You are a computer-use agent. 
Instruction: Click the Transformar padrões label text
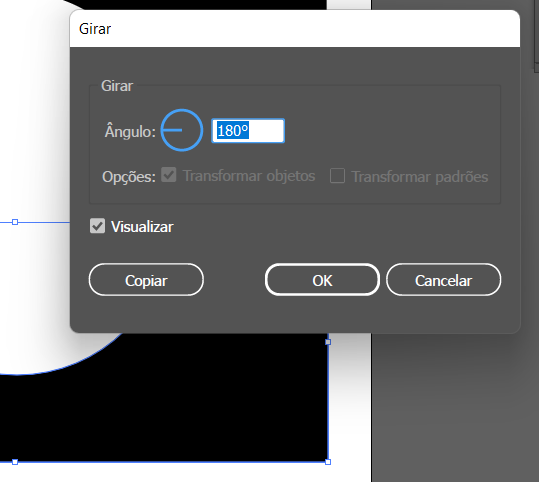tap(420, 177)
